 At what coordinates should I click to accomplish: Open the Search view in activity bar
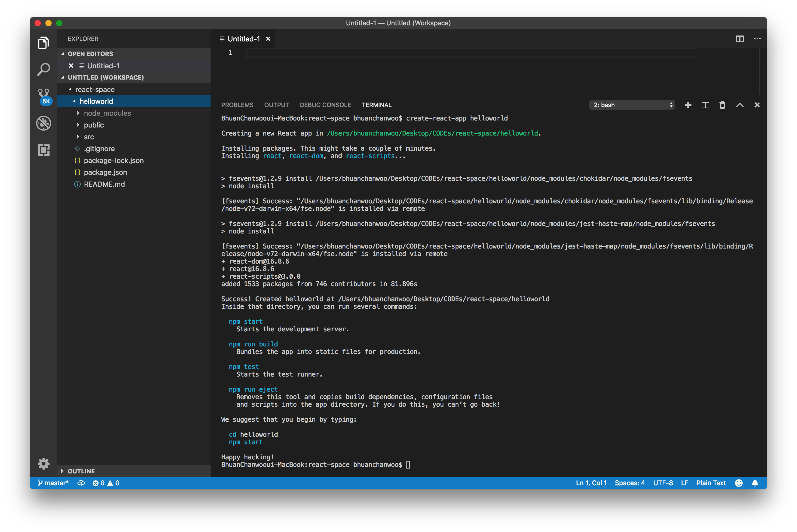(43, 69)
